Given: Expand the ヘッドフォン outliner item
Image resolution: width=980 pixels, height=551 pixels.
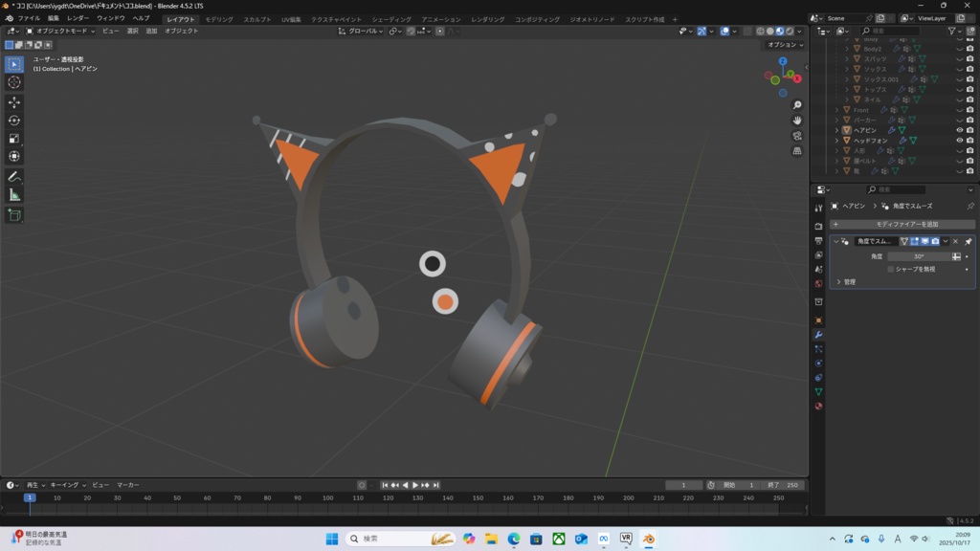Looking at the screenshot, I should click(836, 141).
